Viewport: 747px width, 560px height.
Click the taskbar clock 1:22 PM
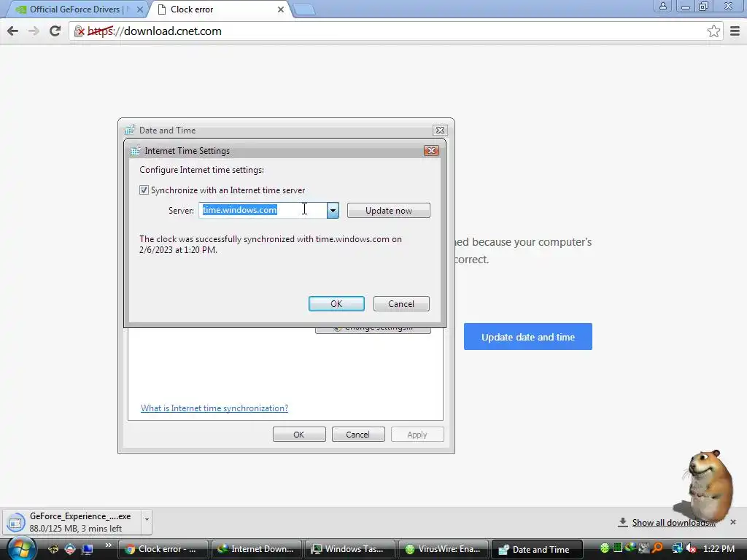[719, 548]
